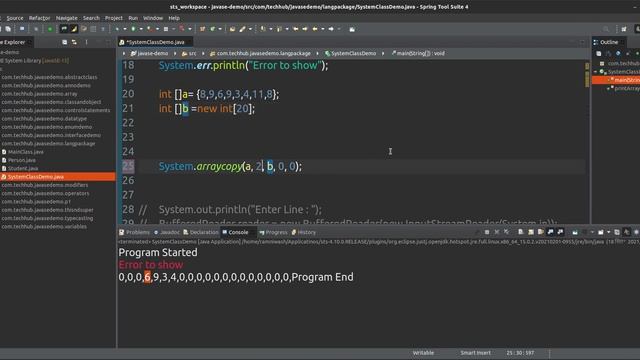This screenshot has height=360, width=640.
Task: Select the com.techhub.javasedemo.array package
Action: [x=40, y=93]
